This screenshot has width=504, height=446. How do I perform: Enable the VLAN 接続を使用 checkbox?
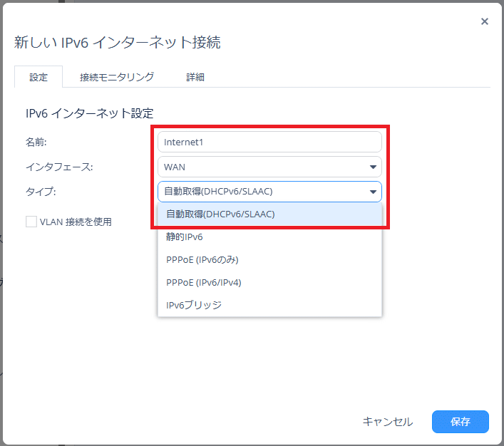coord(31,222)
